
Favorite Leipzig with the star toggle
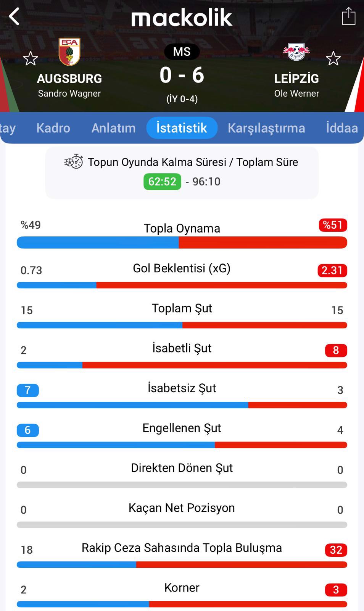[333, 58]
